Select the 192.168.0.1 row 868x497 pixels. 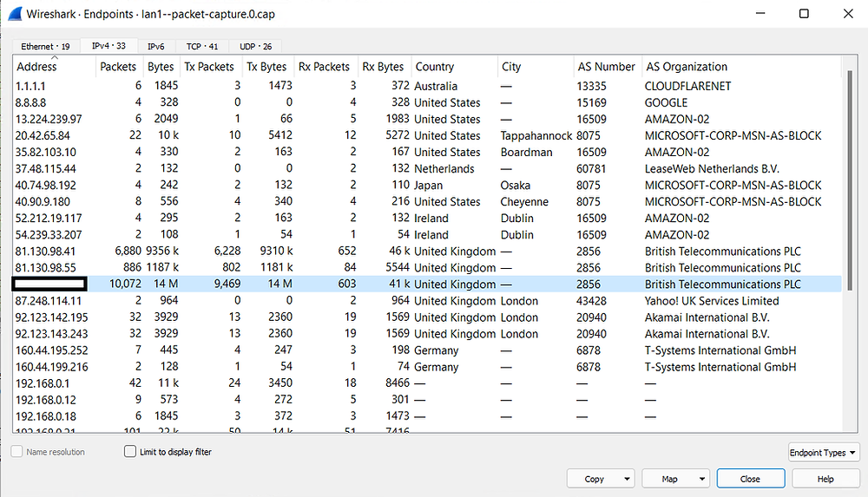(427, 383)
